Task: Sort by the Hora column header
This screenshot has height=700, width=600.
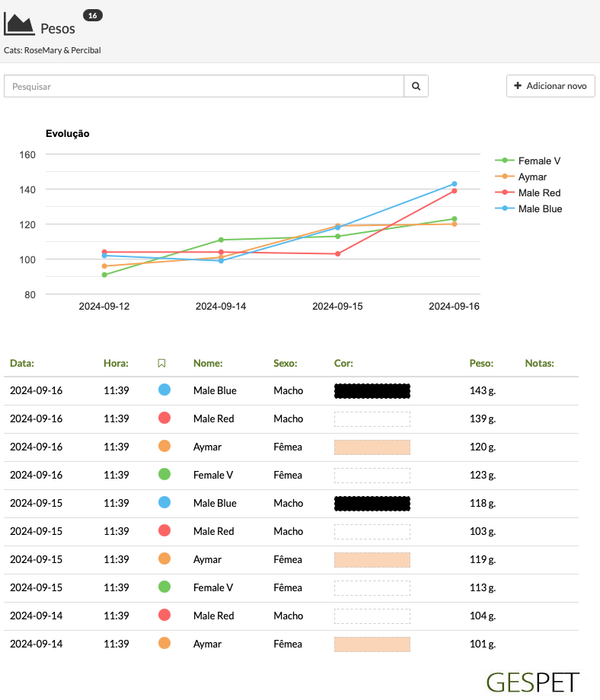Action: [x=116, y=364]
